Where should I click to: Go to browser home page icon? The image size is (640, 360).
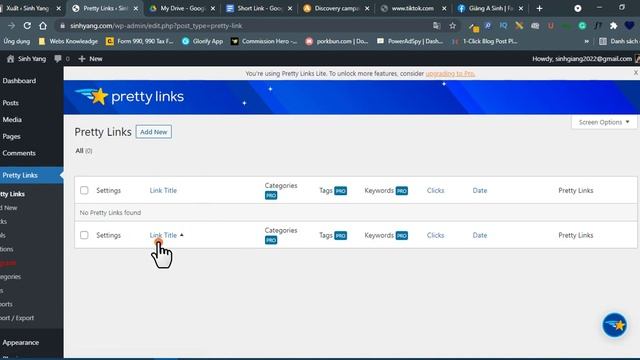click(43, 26)
